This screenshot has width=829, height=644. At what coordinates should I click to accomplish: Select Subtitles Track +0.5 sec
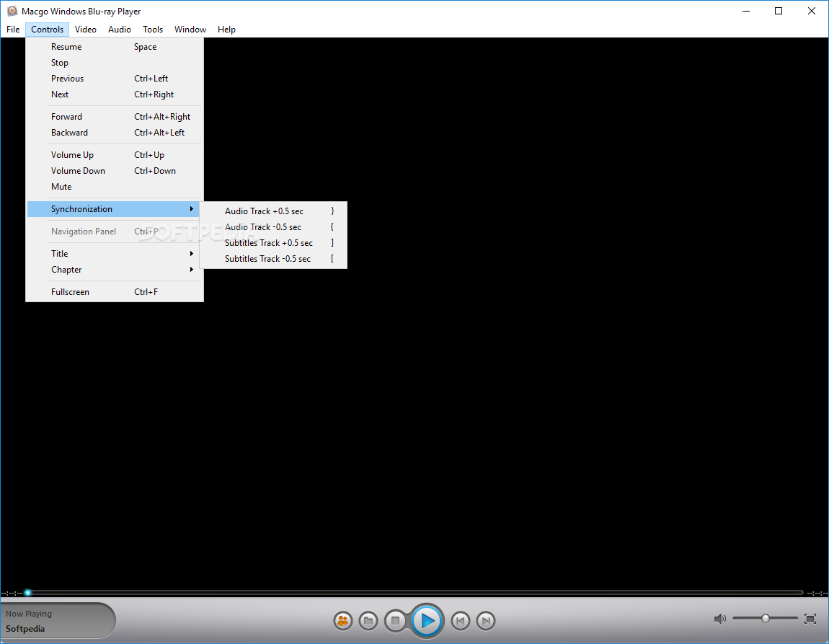pyautogui.click(x=273, y=243)
